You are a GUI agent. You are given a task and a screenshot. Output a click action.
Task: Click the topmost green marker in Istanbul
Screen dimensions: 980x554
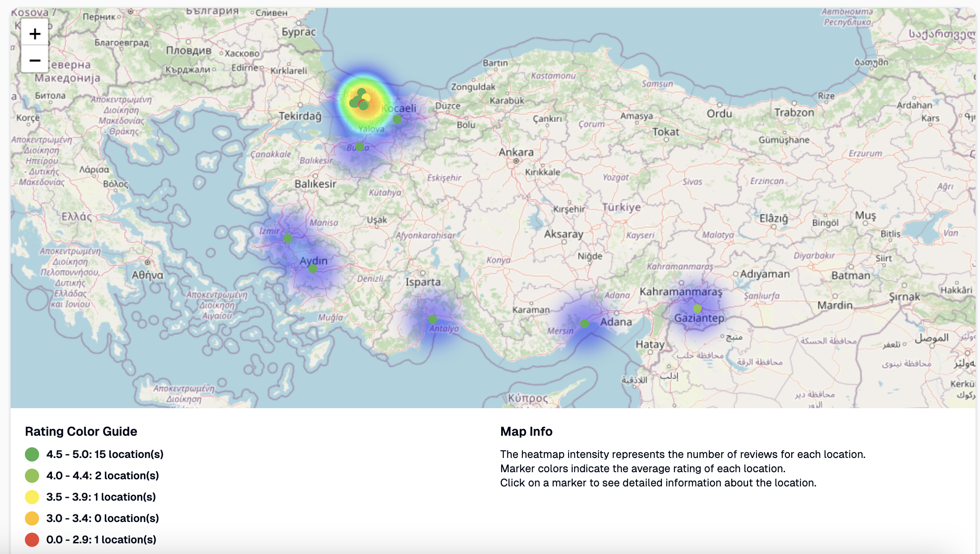pos(361,91)
